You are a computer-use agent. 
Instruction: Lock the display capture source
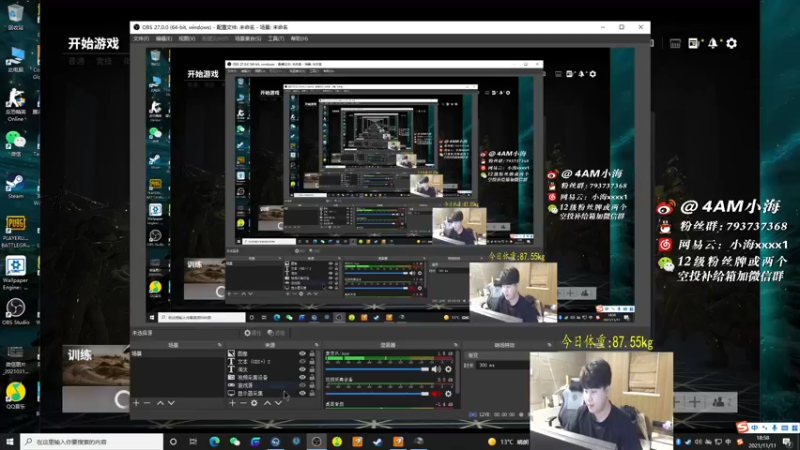312,393
